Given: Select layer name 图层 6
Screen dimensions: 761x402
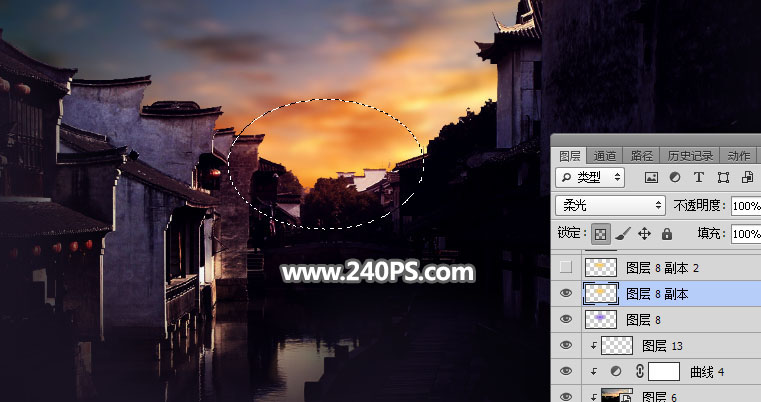Looking at the screenshot, I should point(659,397).
